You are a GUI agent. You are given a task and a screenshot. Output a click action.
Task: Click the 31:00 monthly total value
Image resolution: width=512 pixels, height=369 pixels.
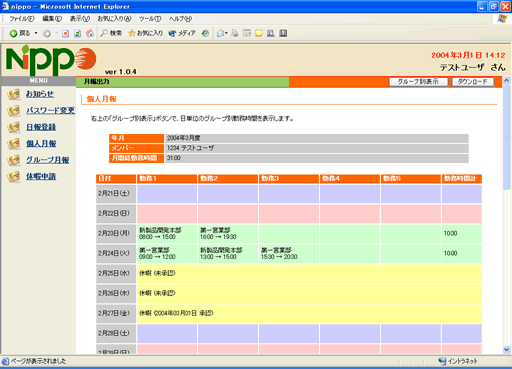316,158
